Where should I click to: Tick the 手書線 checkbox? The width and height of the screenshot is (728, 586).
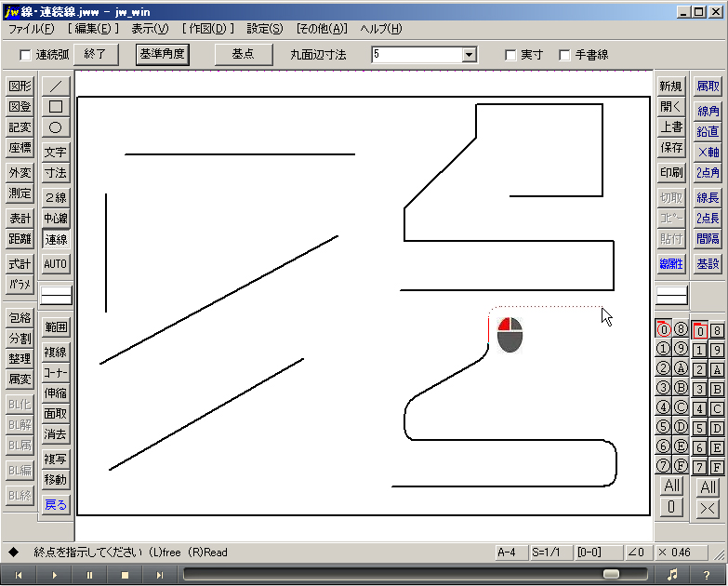click(564, 55)
